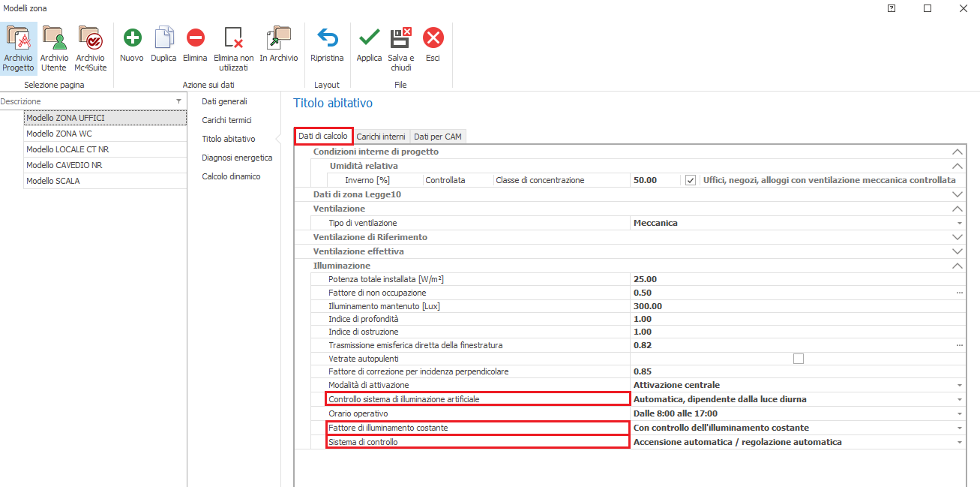Duplicate the selected model with Duplica
The image size is (980, 487).
[x=163, y=38]
